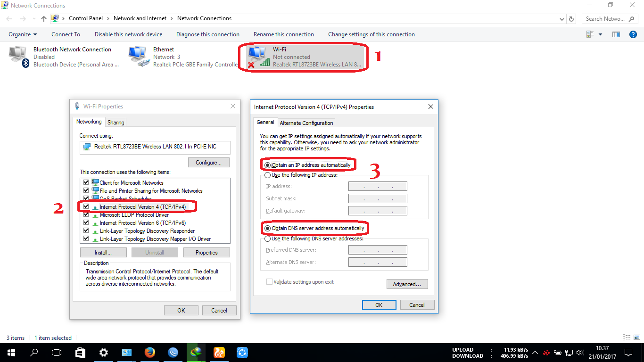Show the preview pane icon
Image resolution: width=644 pixels, height=362 pixels.
616,34
